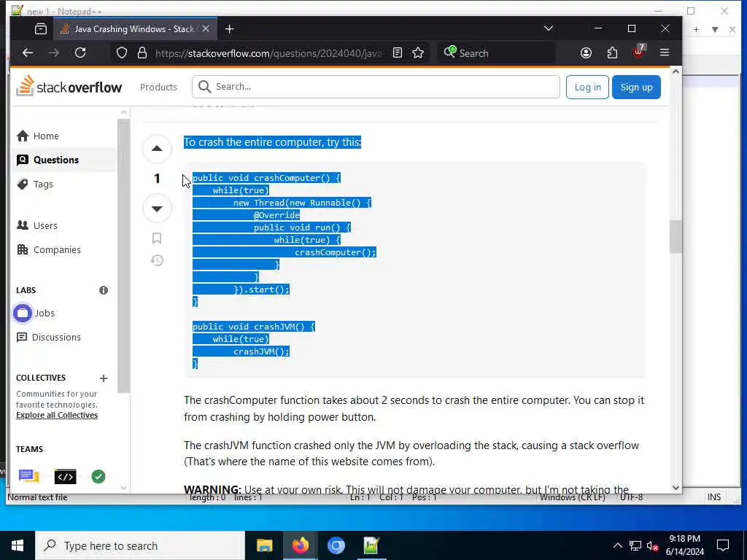The width and height of the screenshot is (747, 560).
Task: Click the Stack Overflow logo
Action: (69, 86)
